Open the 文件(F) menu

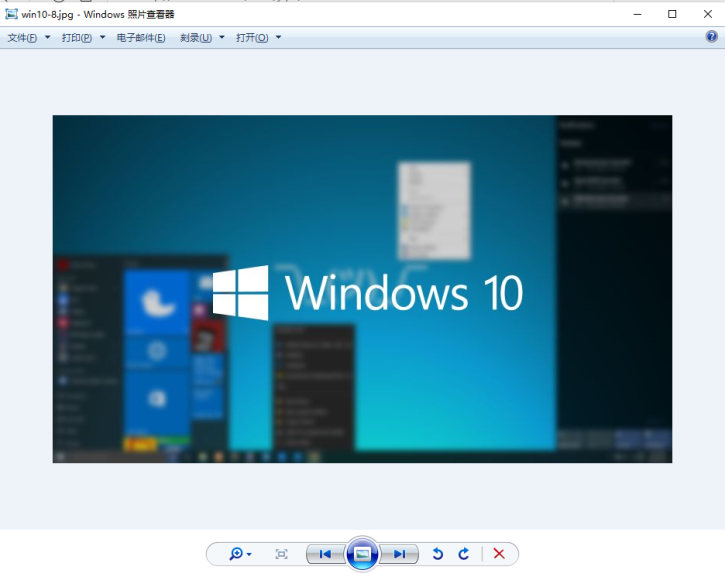(28, 38)
